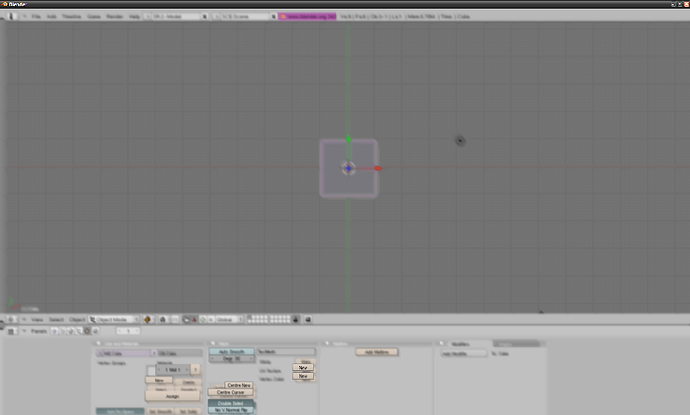Click the OB:Cube object name field

(x=180, y=353)
